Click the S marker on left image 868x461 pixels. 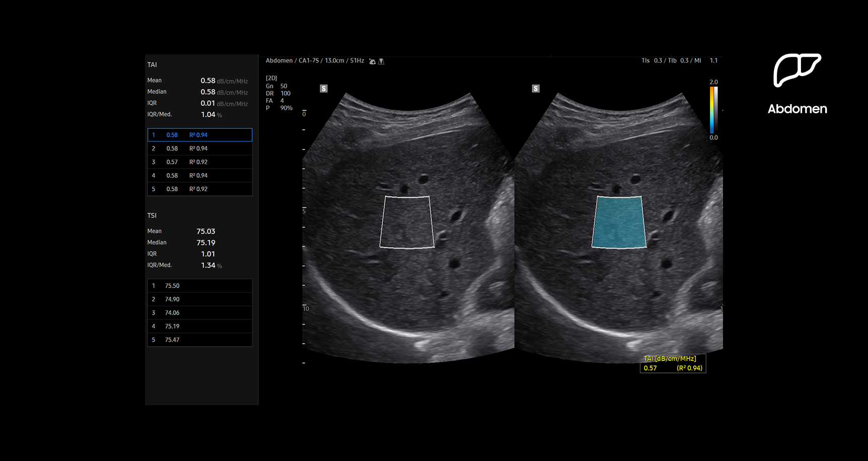coord(324,89)
